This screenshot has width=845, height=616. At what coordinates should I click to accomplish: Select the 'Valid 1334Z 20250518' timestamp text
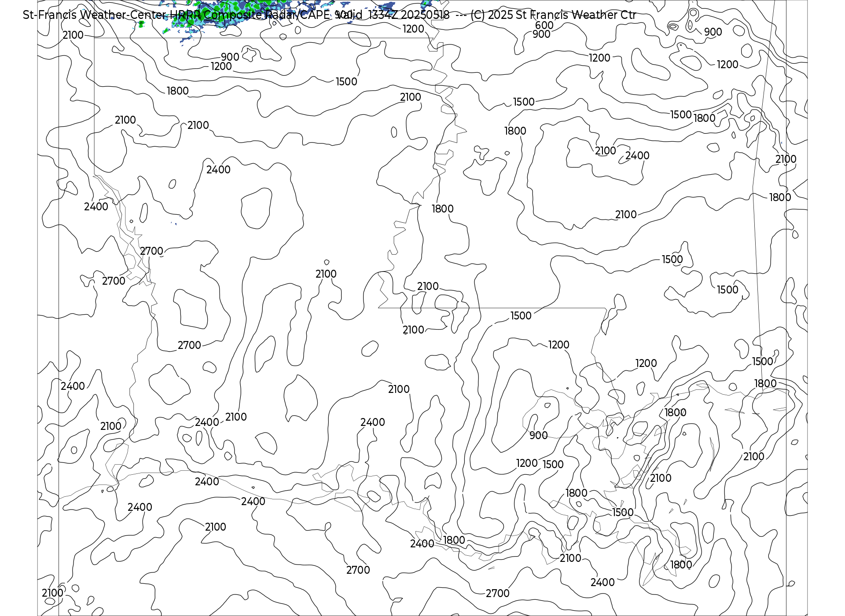tap(392, 15)
